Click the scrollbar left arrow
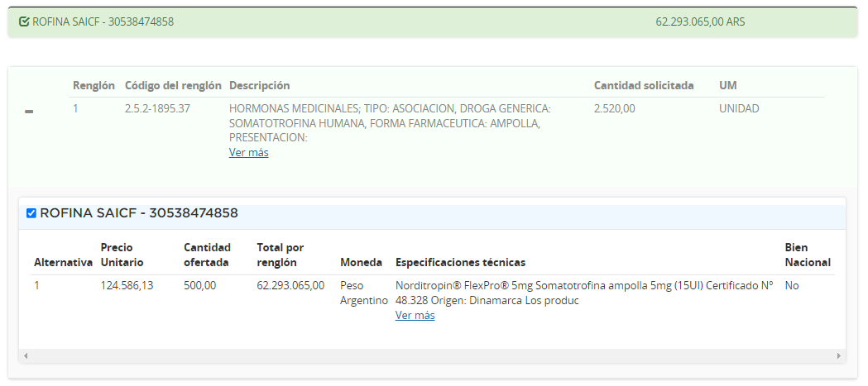 [26, 356]
